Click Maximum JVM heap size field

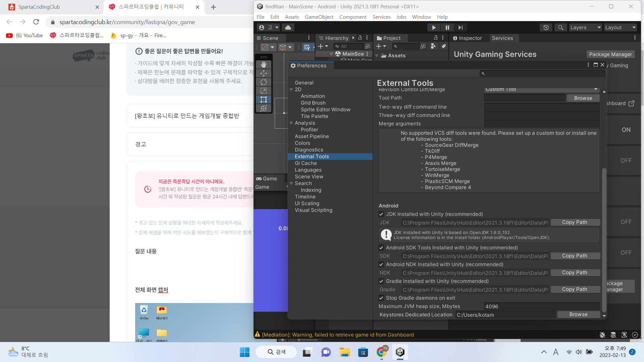point(542,306)
